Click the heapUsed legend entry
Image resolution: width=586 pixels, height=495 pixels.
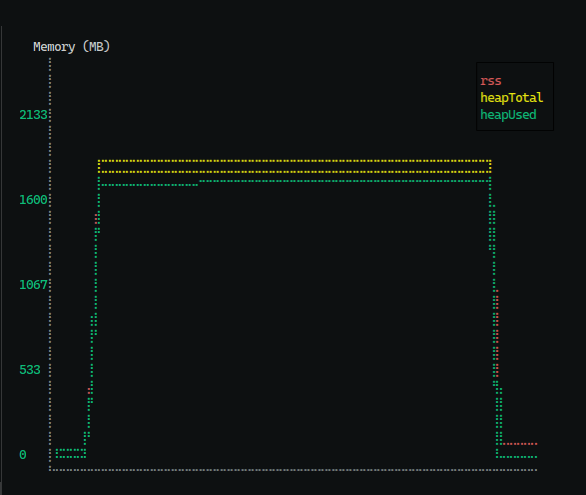pos(508,114)
